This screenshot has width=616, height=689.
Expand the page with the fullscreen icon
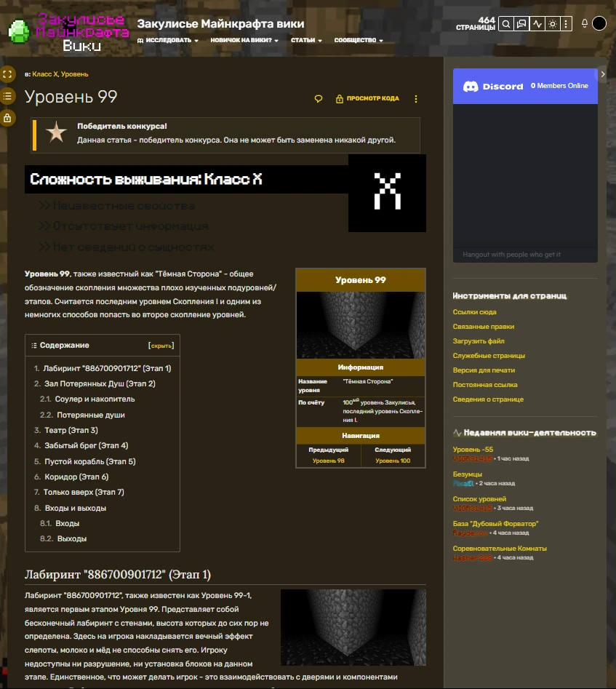pyautogui.click(x=7, y=74)
